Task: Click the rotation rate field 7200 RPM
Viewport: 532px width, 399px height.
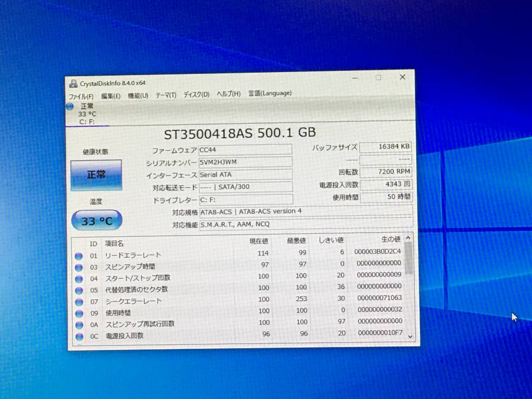Action: pos(386,172)
